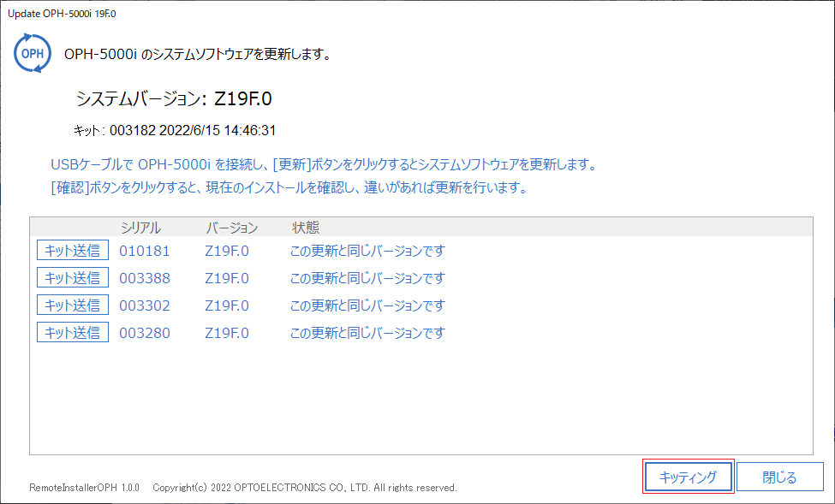This screenshot has height=504, width=835.
Task: Click status text of row 003280
Action: pyautogui.click(x=367, y=333)
